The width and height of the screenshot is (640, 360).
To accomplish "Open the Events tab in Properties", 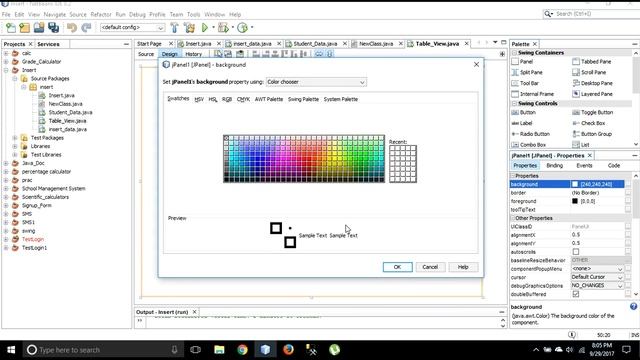I will [x=584, y=165].
